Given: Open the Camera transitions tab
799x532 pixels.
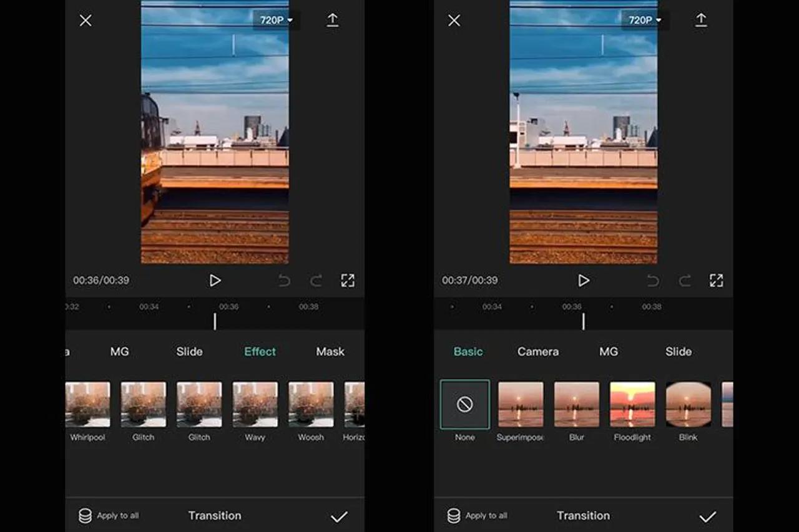Looking at the screenshot, I should [538, 352].
